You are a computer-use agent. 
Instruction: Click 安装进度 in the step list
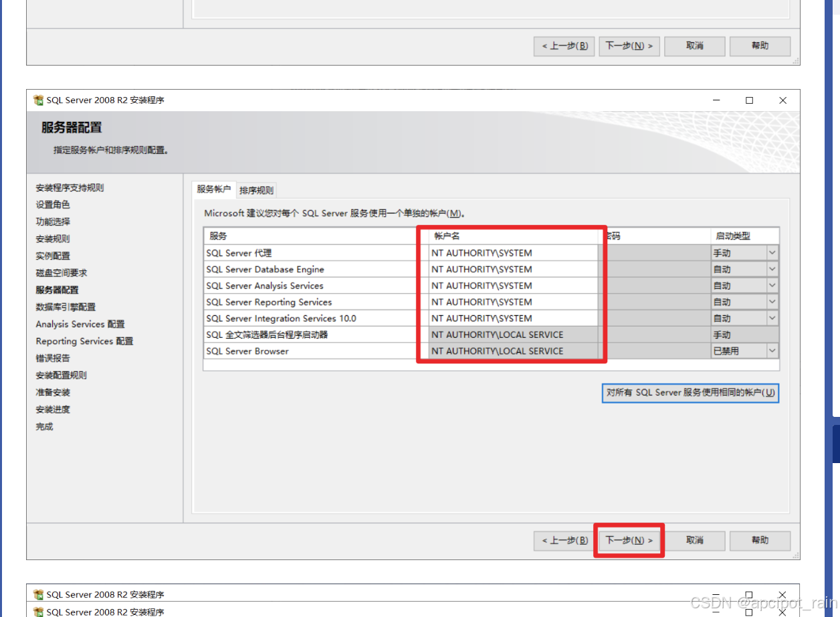point(53,410)
